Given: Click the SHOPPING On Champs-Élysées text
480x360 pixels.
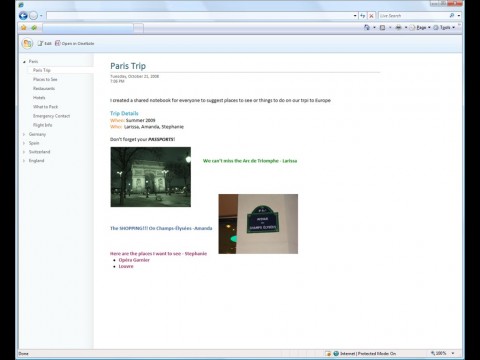Looking at the screenshot, I should pyautogui.click(x=161, y=228).
